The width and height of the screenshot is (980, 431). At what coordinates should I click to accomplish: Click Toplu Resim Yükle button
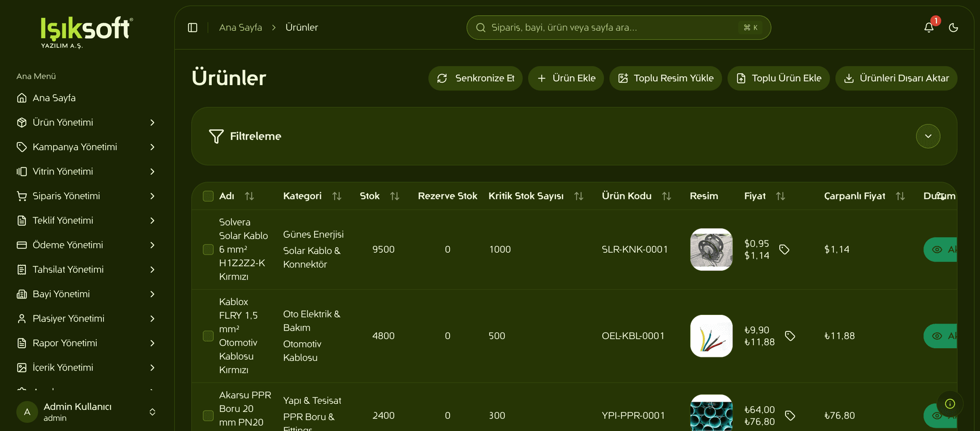pyautogui.click(x=666, y=78)
